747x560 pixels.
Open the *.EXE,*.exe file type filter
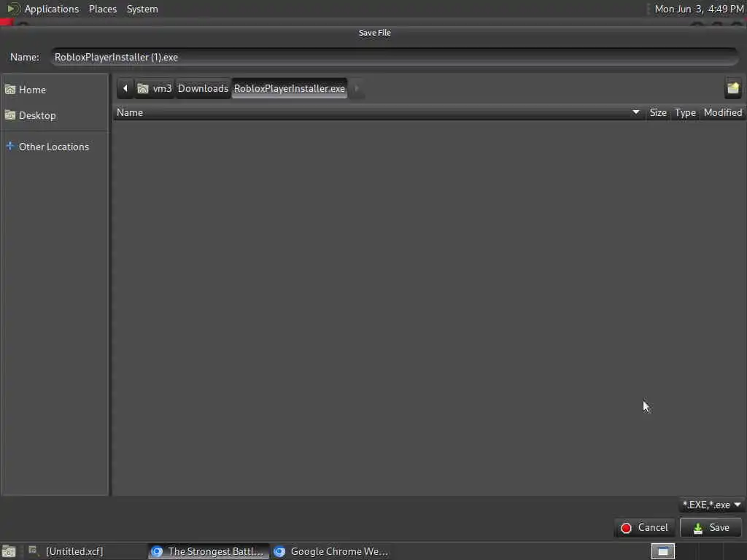click(x=712, y=505)
